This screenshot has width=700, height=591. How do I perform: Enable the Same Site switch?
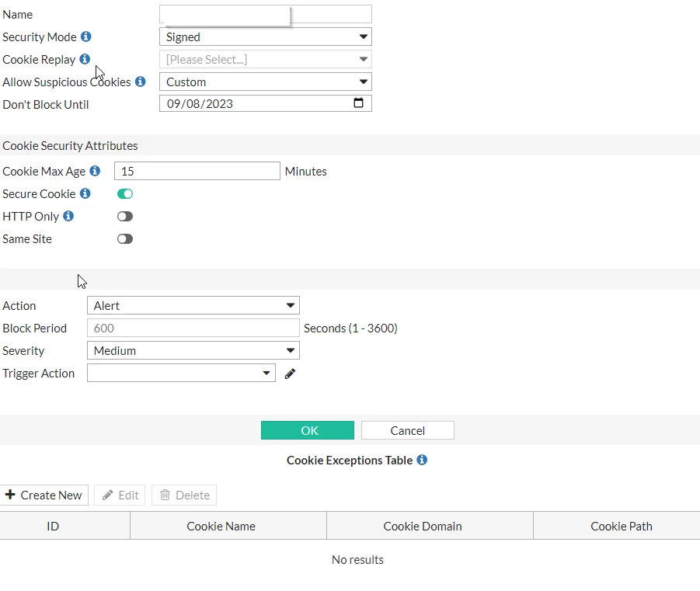tap(125, 239)
